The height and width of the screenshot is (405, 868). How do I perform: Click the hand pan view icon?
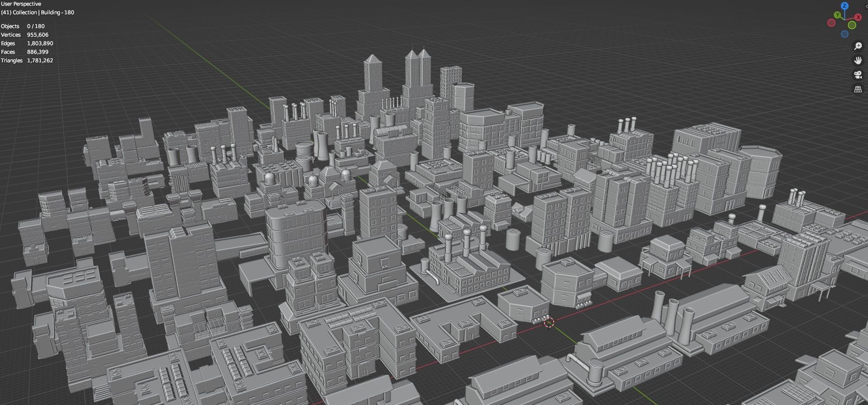[858, 60]
